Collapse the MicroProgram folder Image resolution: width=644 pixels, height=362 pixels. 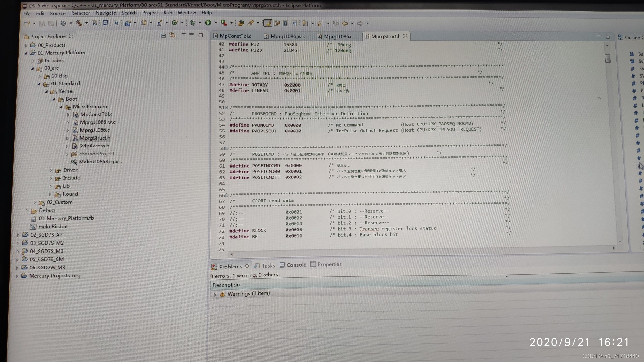click(x=61, y=107)
